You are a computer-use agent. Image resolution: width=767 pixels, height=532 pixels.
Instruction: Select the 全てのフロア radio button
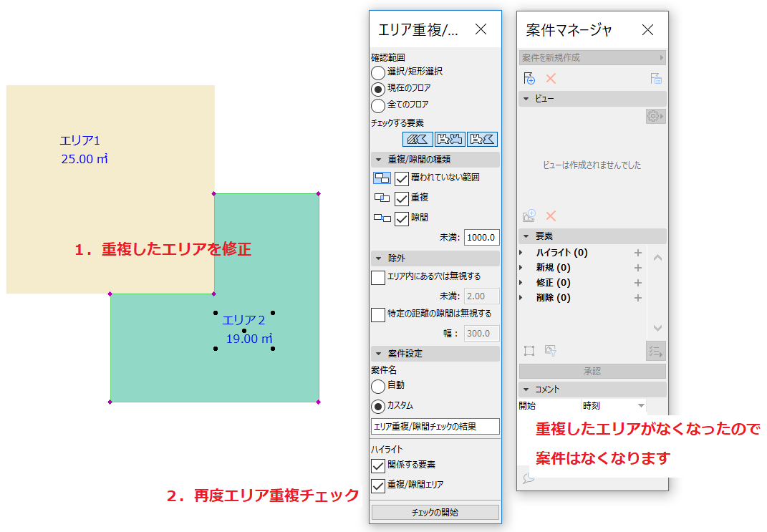click(378, 106)
